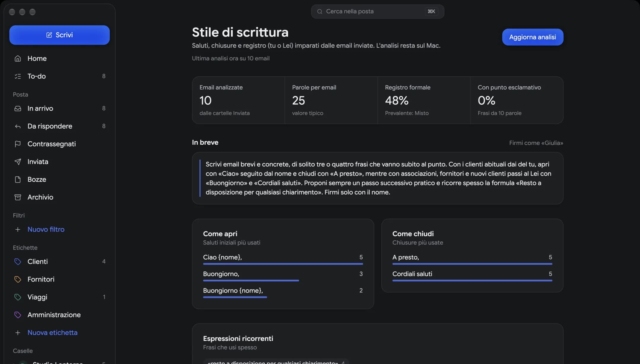Select the Clienti label
Image resolution: width=640 pixels, height=364 pixels.
pos(60,262)
